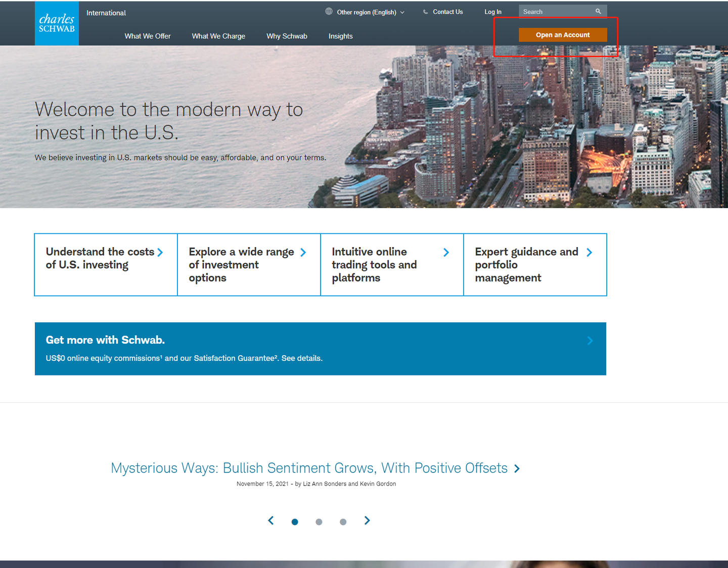
Task: Go to previous carousel article
Action: (x=271, y=520)
